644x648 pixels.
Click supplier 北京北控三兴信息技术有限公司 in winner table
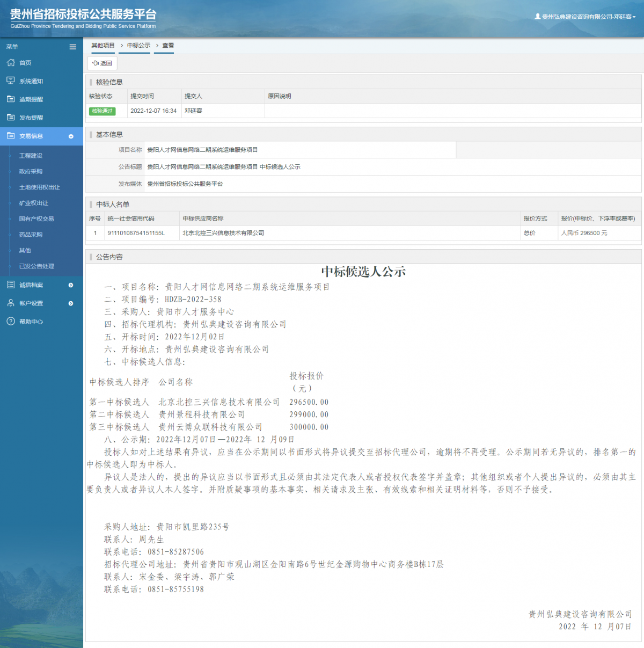coord(223,233)
